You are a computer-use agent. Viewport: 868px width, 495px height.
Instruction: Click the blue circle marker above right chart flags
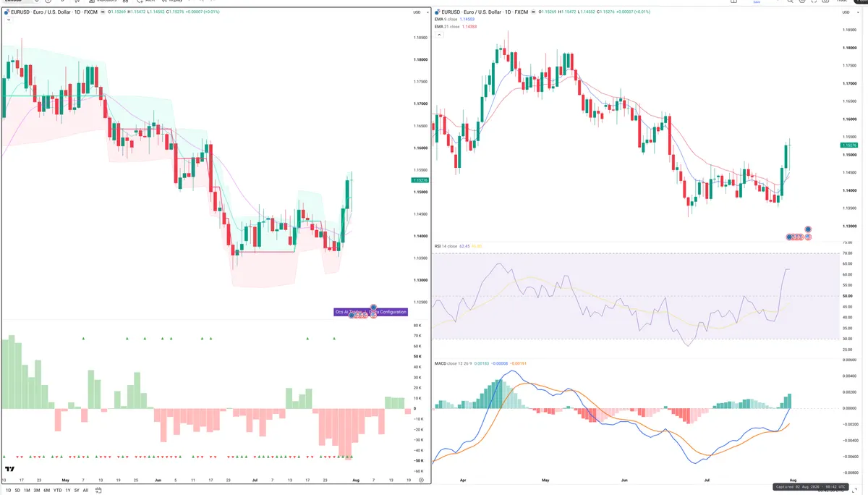pyautogui.click(x=808, y=229)
